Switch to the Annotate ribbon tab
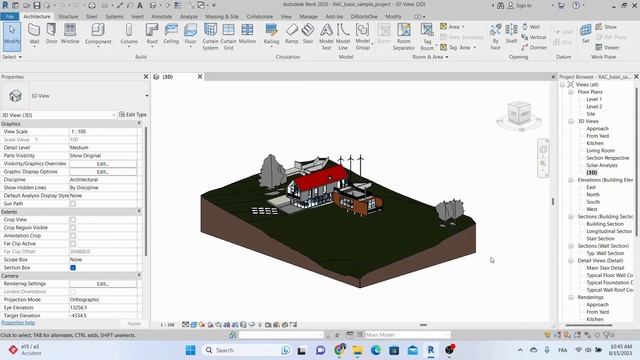640x360 pixels. click(x=162, y=16)
